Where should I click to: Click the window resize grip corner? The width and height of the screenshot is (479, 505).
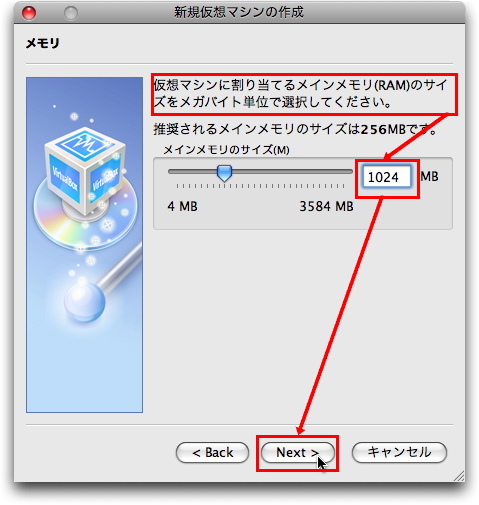point(459,476)
